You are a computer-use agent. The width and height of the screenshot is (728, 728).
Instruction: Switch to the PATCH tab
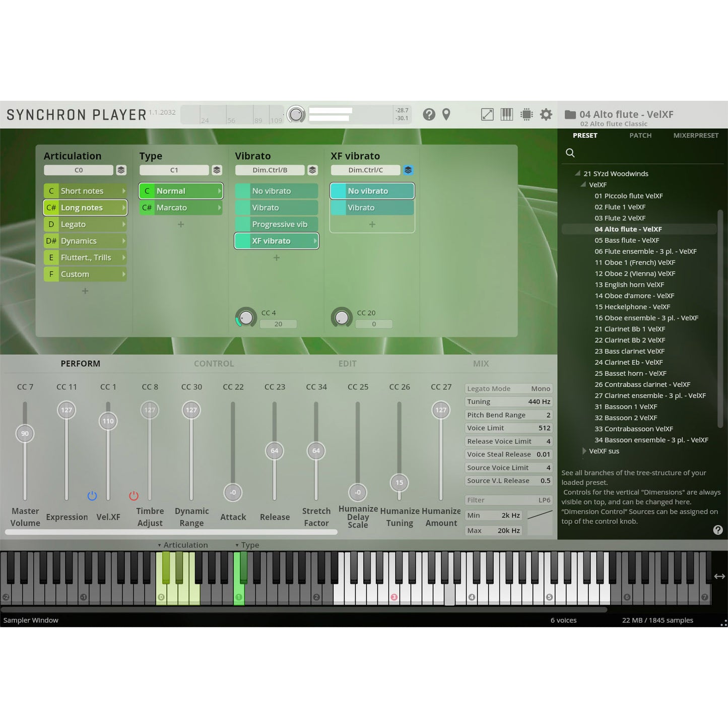point(640,136)
